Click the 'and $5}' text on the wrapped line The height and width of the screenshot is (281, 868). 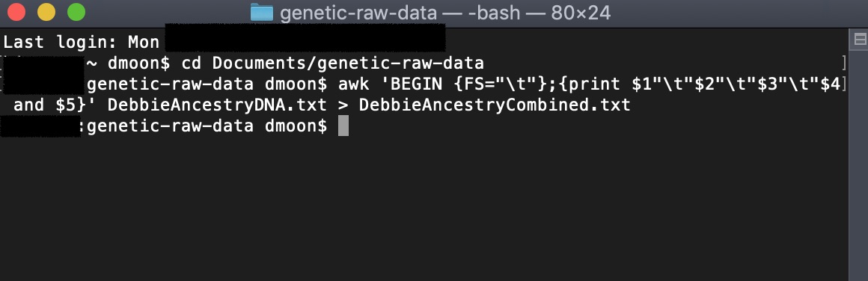(50, 105)
